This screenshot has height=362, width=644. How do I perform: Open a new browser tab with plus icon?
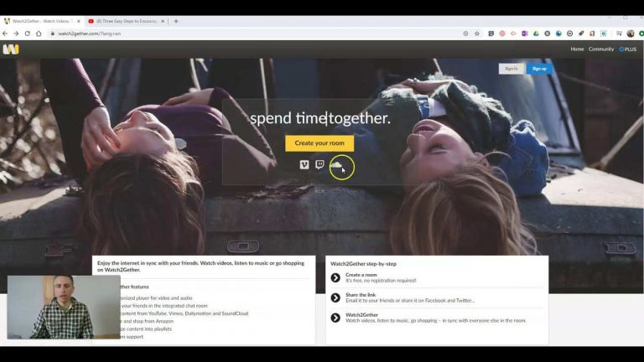tap(176, 21)
